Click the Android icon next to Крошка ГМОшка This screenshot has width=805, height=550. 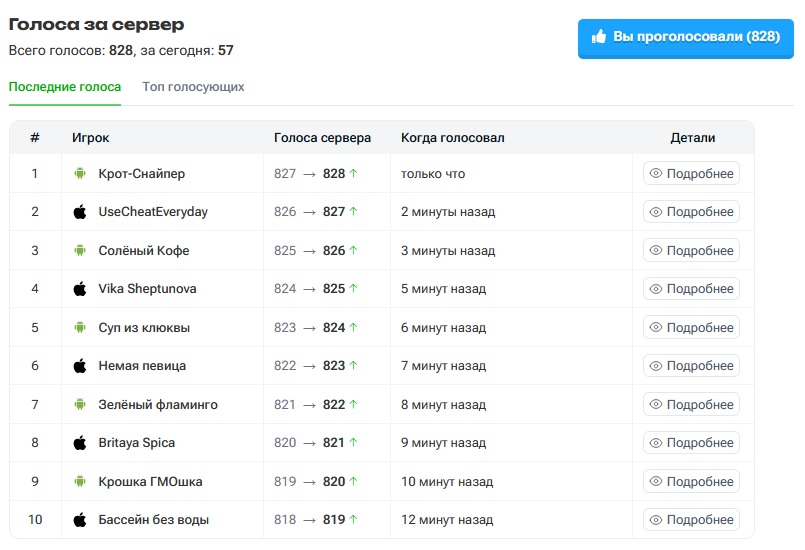tap(80, 482)
